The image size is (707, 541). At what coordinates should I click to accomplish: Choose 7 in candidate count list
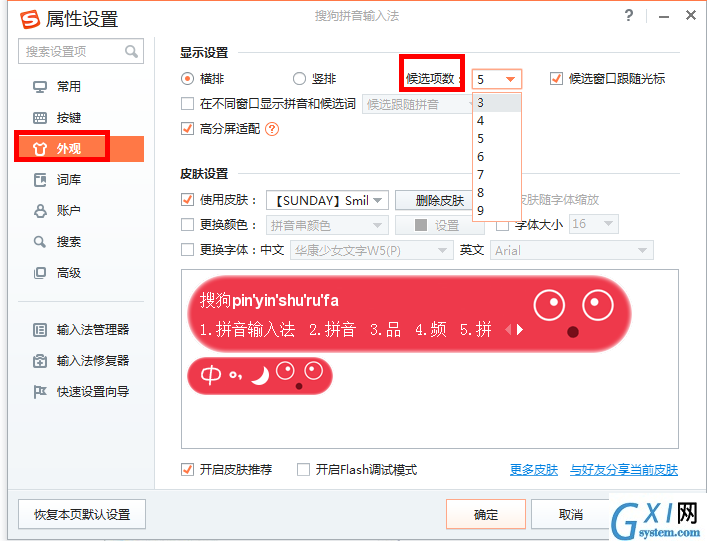pos(497,174)
